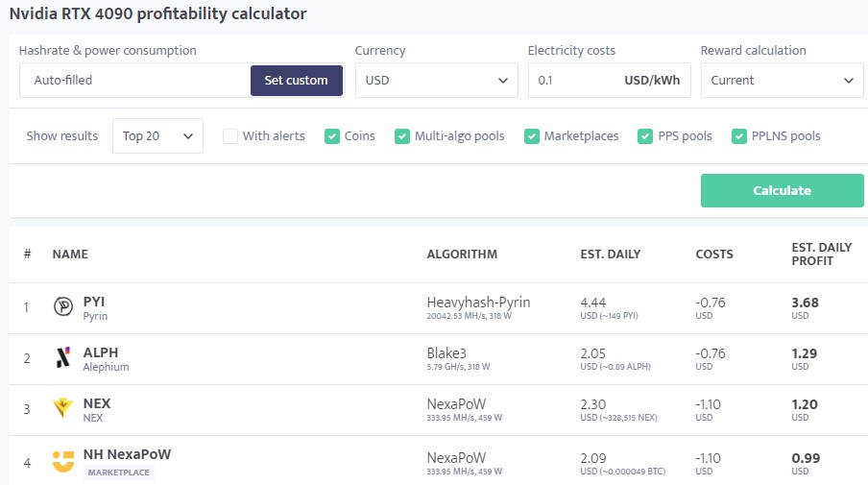Click the NEX coin logo icon

(x=63, y=409)
